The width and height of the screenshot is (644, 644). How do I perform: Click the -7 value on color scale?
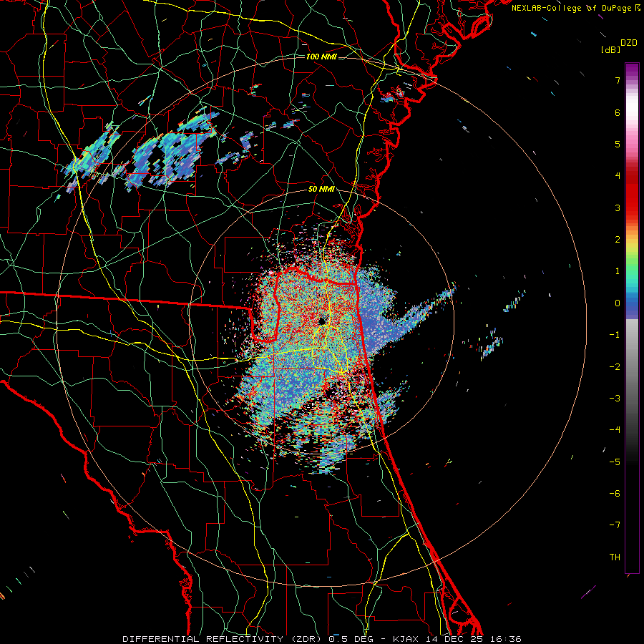coord(615,525)
